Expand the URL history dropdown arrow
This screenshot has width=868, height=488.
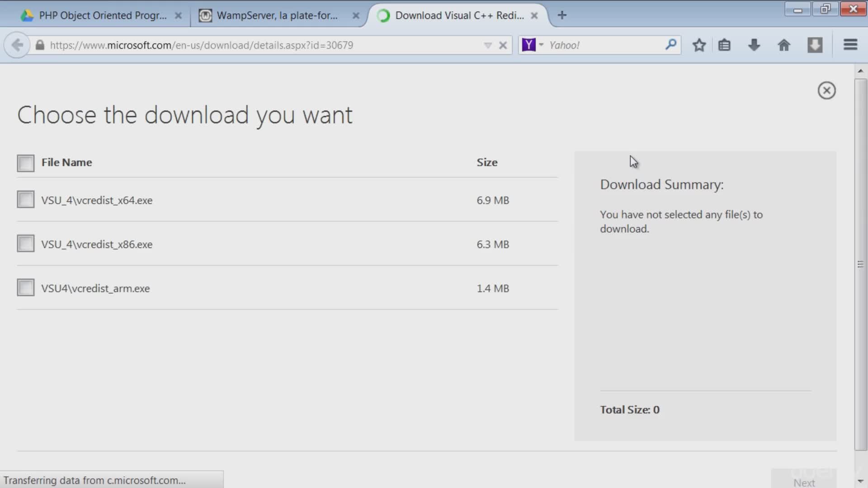tap(487, 45)
